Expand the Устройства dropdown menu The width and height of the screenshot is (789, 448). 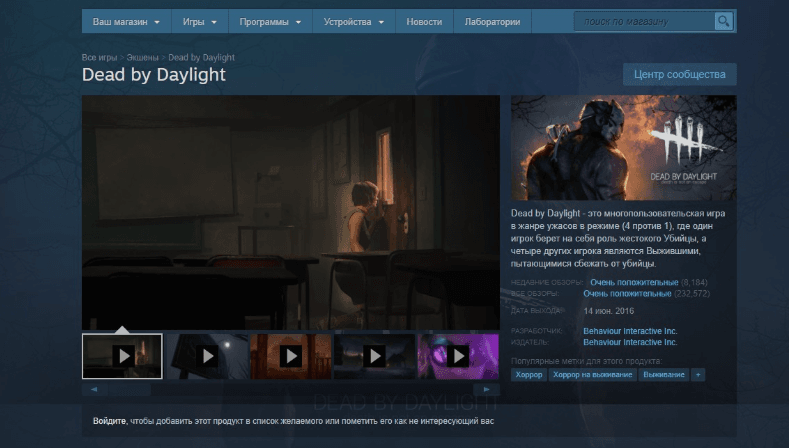pos(354,22)
